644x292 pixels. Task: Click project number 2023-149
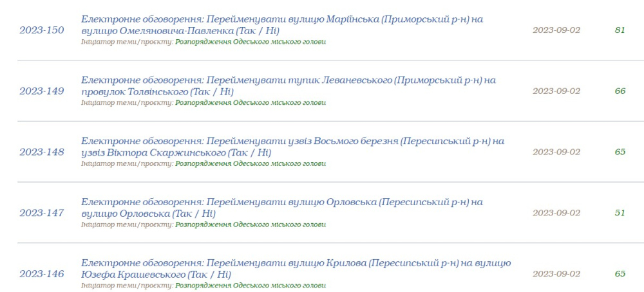pyautogui.click(x=42, y=91)
